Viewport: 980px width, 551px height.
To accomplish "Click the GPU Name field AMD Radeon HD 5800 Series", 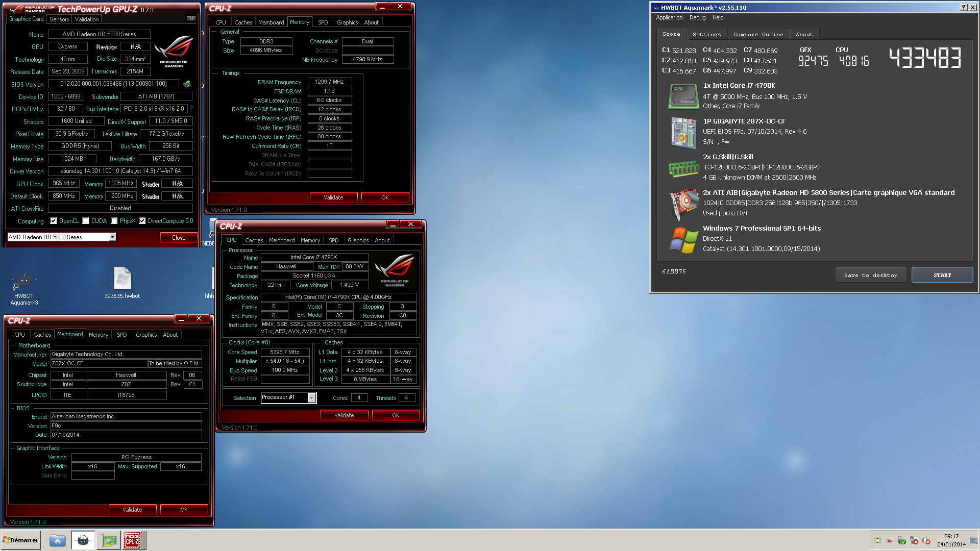I will [99, 34].
